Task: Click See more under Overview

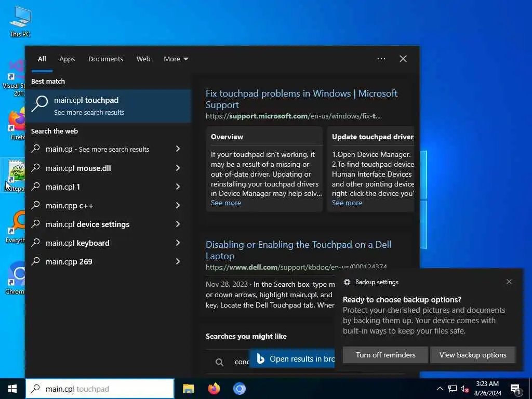Action: click(x=226, y=203)
